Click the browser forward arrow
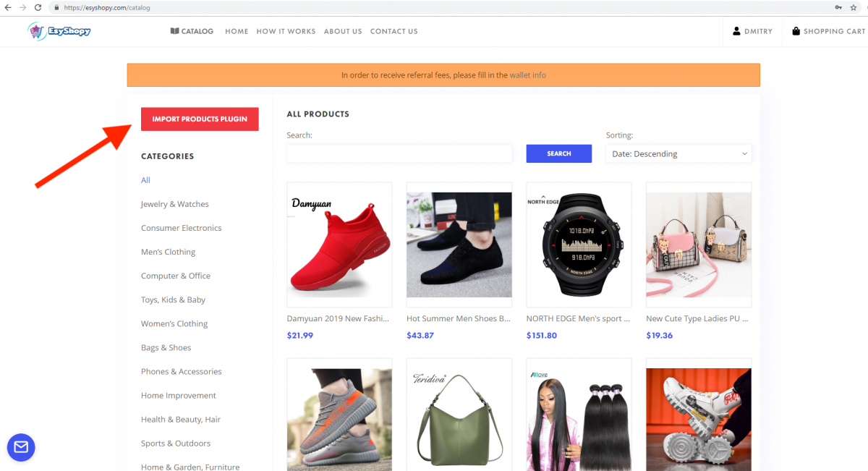The width and height of the screenshot is (868, 471). pos(22,7)
